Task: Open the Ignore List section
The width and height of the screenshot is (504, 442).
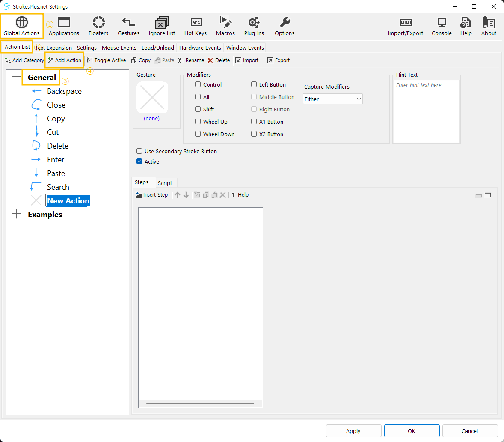Action: [162, 27]
